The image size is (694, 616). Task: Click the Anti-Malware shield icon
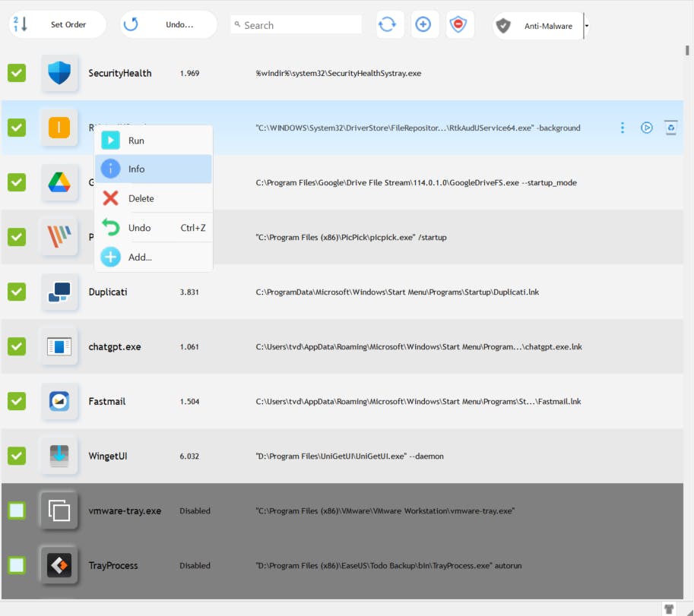(503, 26)
